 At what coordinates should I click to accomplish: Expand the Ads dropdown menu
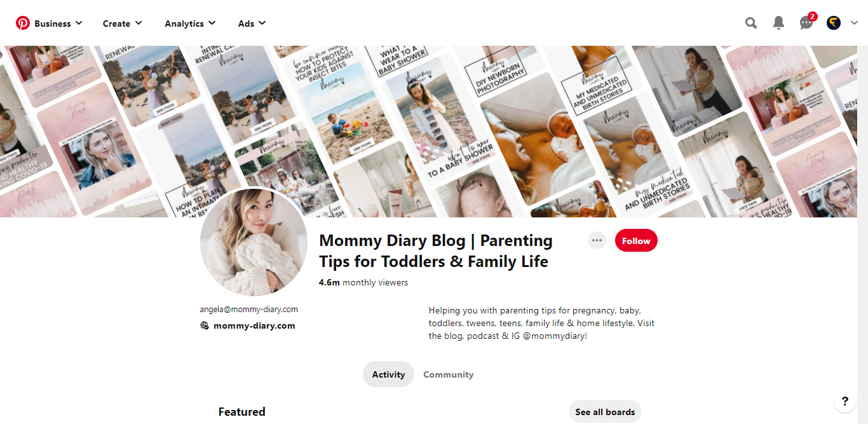[x=252, y=24]
